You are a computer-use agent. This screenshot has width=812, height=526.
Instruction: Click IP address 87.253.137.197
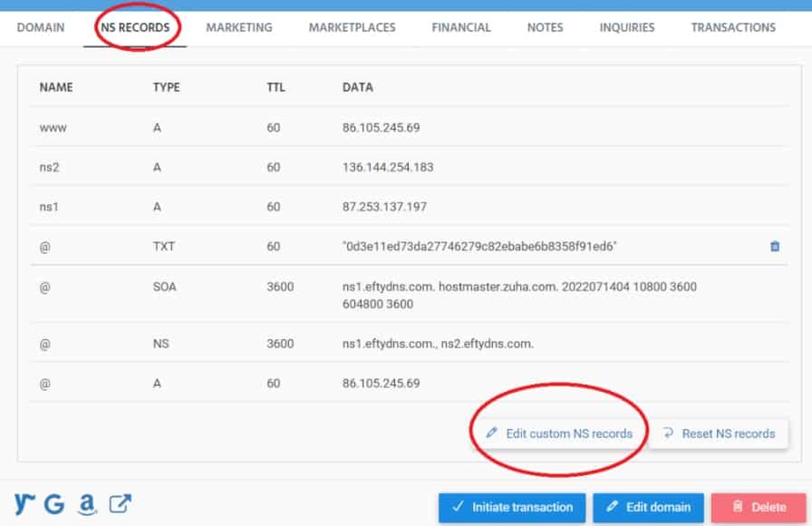[x=384, y=207]
